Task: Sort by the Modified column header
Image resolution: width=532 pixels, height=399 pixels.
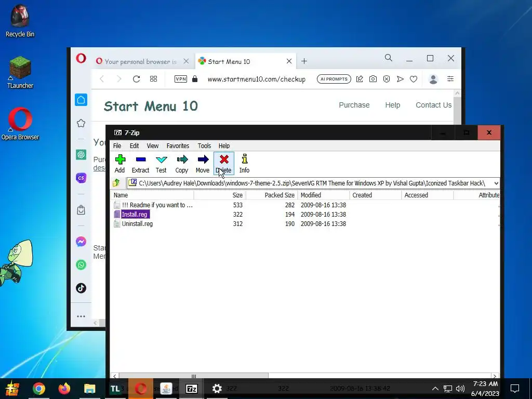Action: (x=324, y=195)
